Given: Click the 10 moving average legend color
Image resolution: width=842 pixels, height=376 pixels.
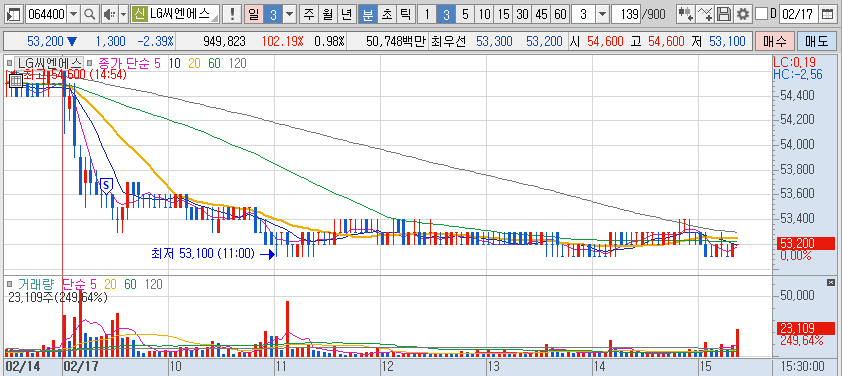Looking at the screenshot, I should (x=175, y=63).
